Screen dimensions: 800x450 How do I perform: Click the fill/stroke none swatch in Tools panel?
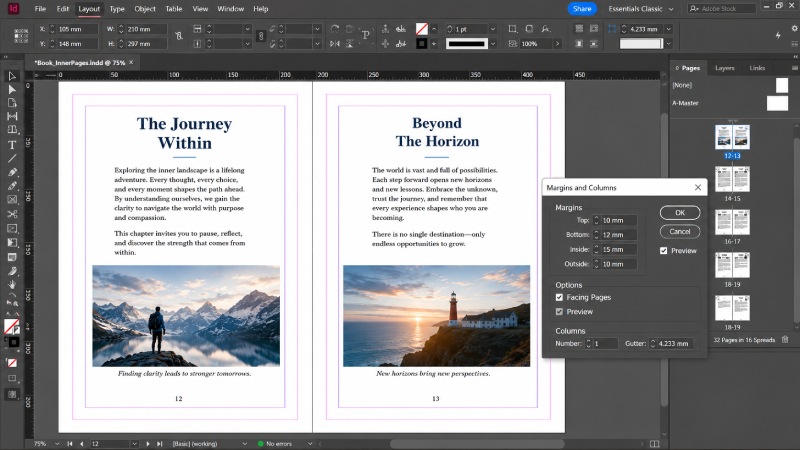click(x=11, y=326)
